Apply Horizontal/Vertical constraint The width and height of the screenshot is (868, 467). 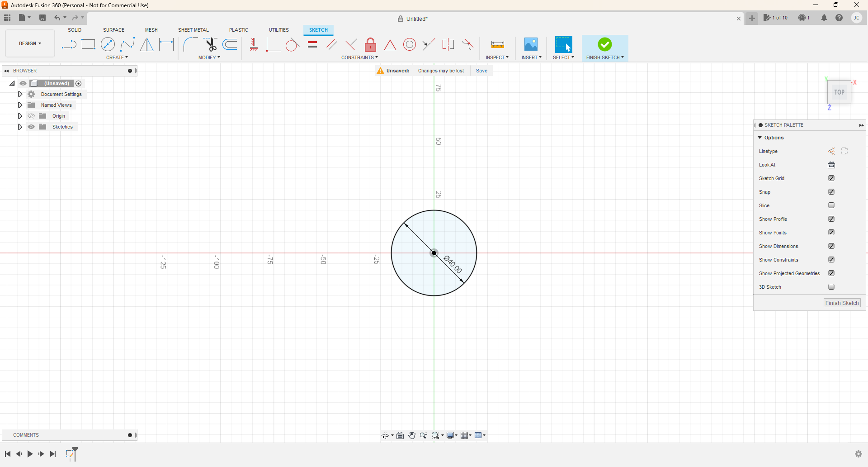click(x=254, y=44)
